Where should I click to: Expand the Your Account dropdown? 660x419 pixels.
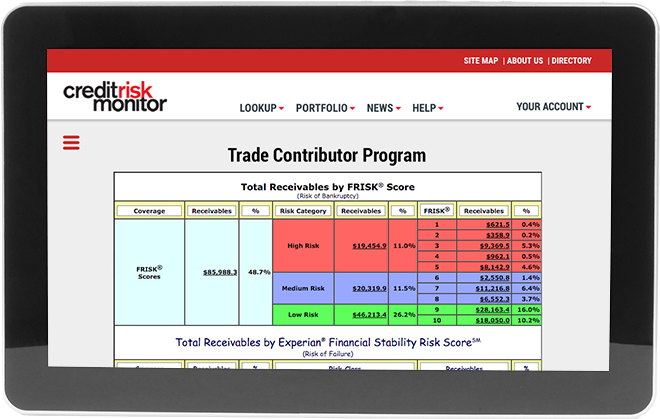point(554,107)
